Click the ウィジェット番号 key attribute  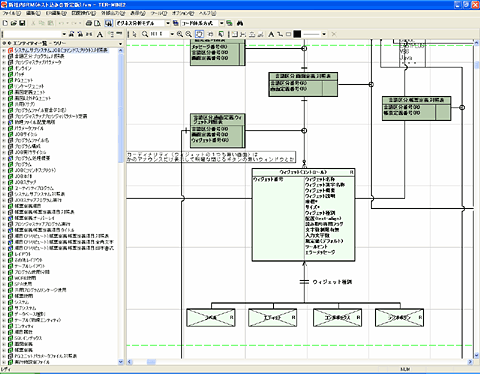[268, 179]
